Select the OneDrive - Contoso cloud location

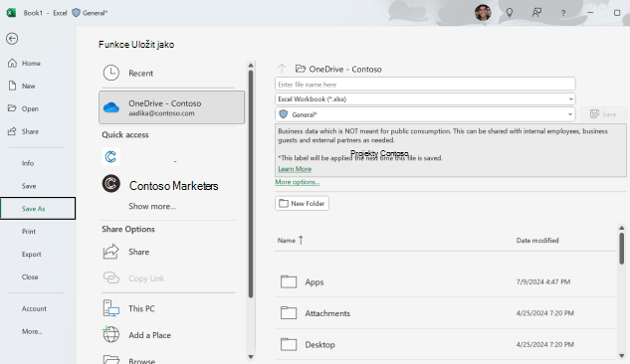171,107
